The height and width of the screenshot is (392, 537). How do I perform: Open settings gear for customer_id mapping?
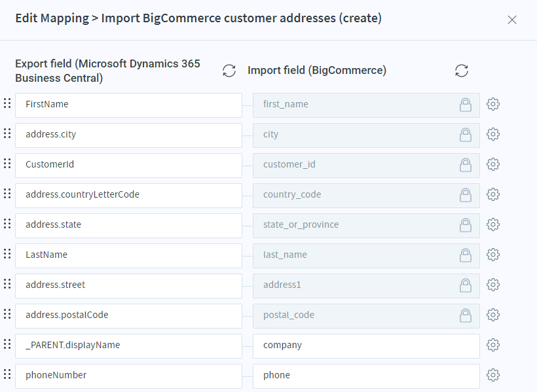pyautogui.click(x=493, y=164)
